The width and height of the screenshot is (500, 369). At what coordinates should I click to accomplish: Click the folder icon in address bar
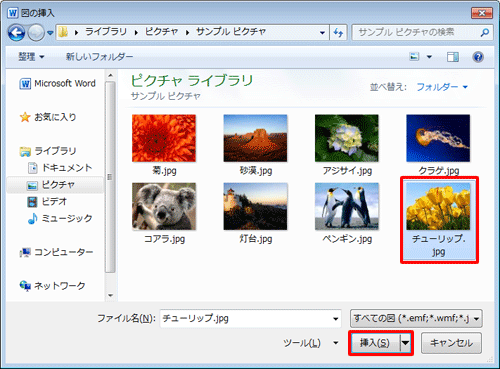coord(63,32)
